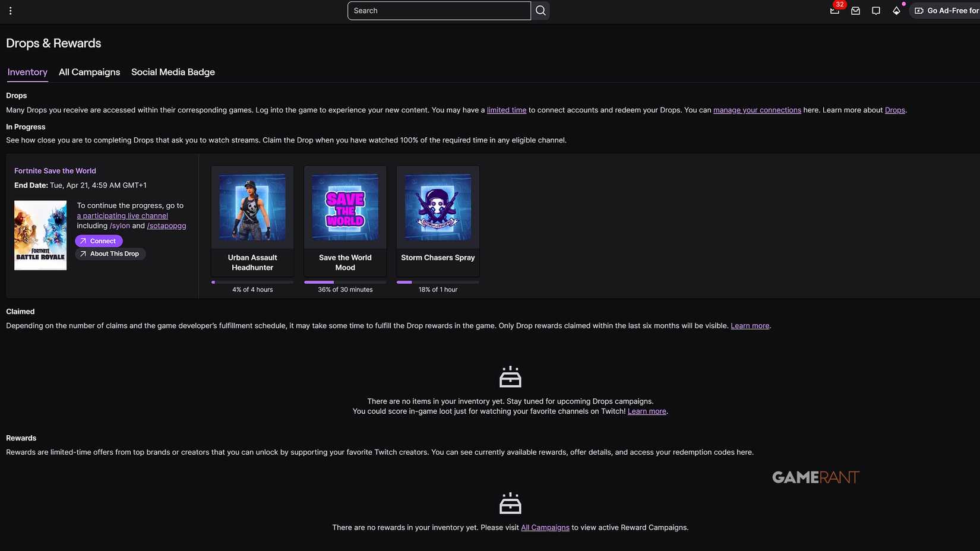Click the Urban Assault Headhunter drop thumbnail
The image size is (980, 551).
(x=252, y=207)
